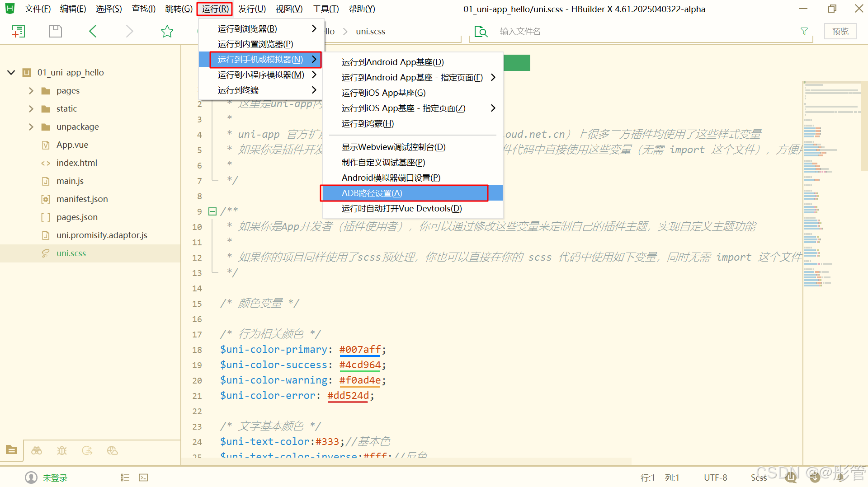The image size is (868, 487).
Task: Open manifest.json in the file tree
Action: (82, 199)
